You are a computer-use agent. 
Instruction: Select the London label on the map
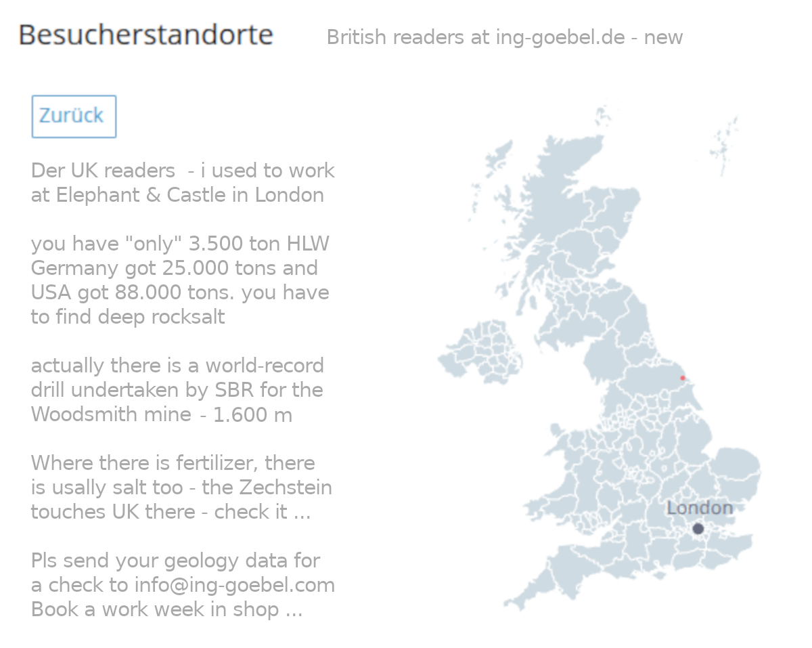pos(699,508)
